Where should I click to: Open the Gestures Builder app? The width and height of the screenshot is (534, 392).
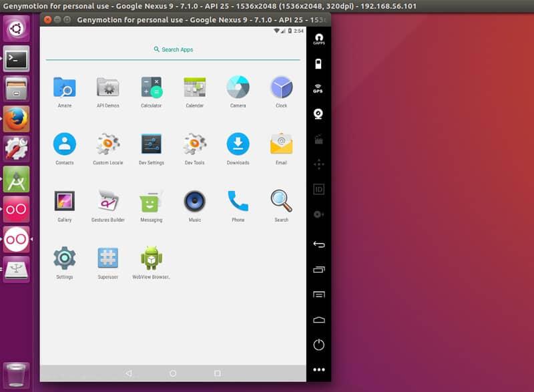[x=108, y=202]
